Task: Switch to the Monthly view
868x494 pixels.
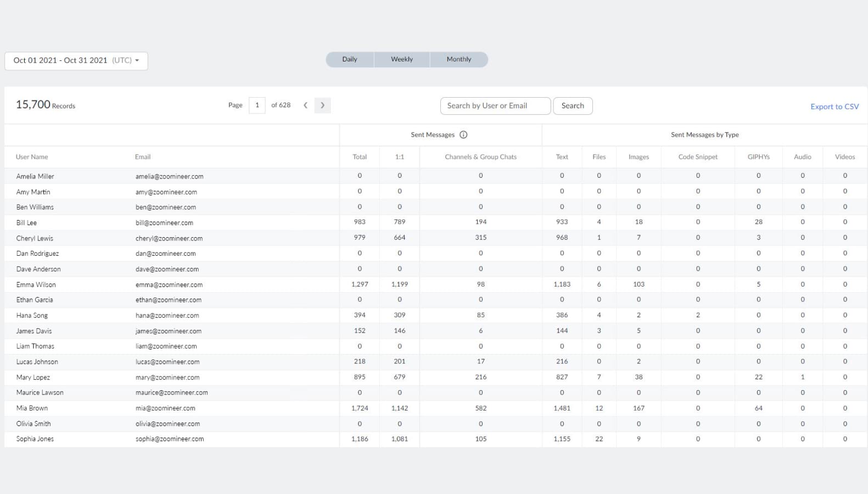Action: click(458, 59)
